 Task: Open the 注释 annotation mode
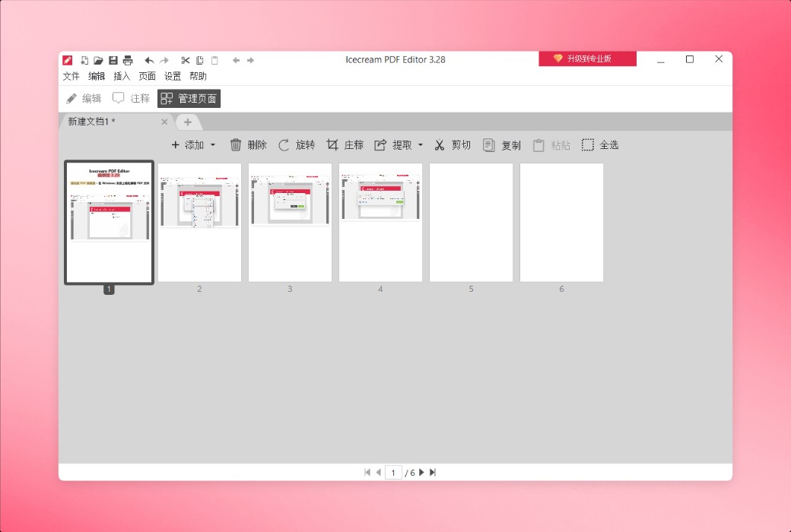(x=129, y=98)
